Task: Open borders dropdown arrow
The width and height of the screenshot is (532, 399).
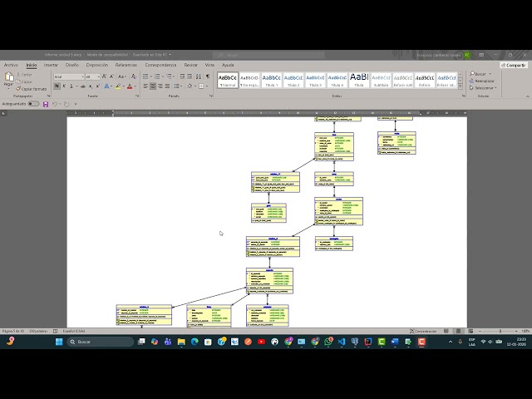Action: click(x=207, y=86)
